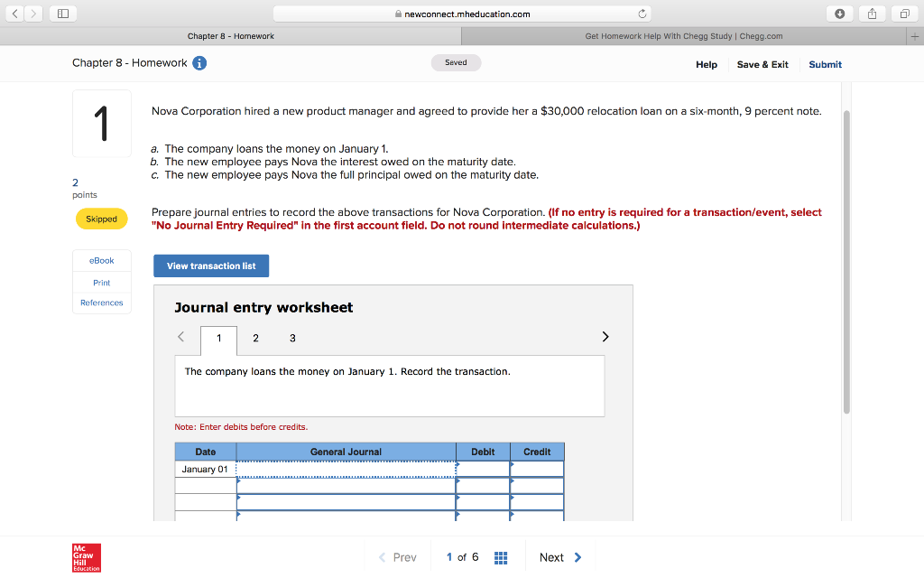Click the left chevron in worksheet tabs
The image size is (924, 578).
click(x=180, y=336)
